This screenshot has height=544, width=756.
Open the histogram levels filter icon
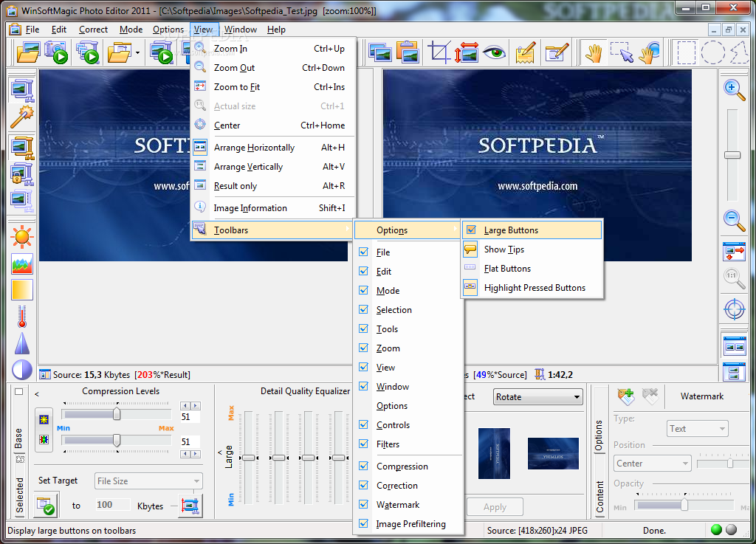pyautogui.click(x=22, y=264)
